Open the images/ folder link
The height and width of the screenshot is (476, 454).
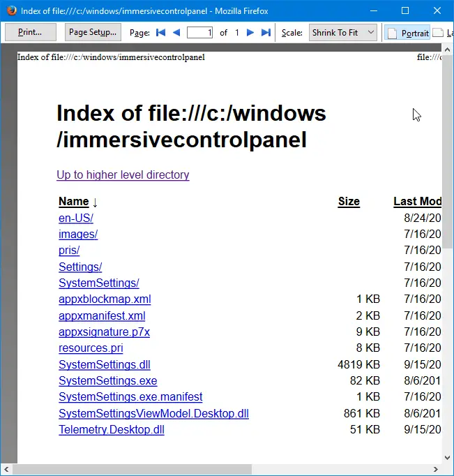click(x=78, y=234)
